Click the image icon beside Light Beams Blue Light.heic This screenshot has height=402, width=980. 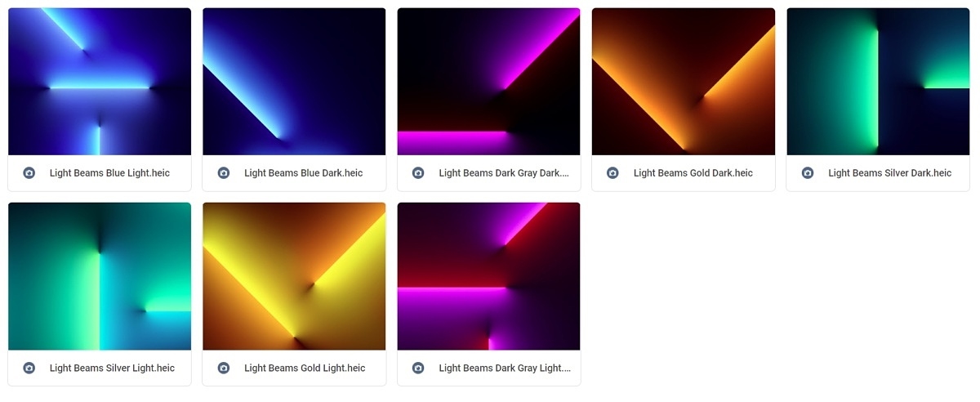[x=29, y=173]
